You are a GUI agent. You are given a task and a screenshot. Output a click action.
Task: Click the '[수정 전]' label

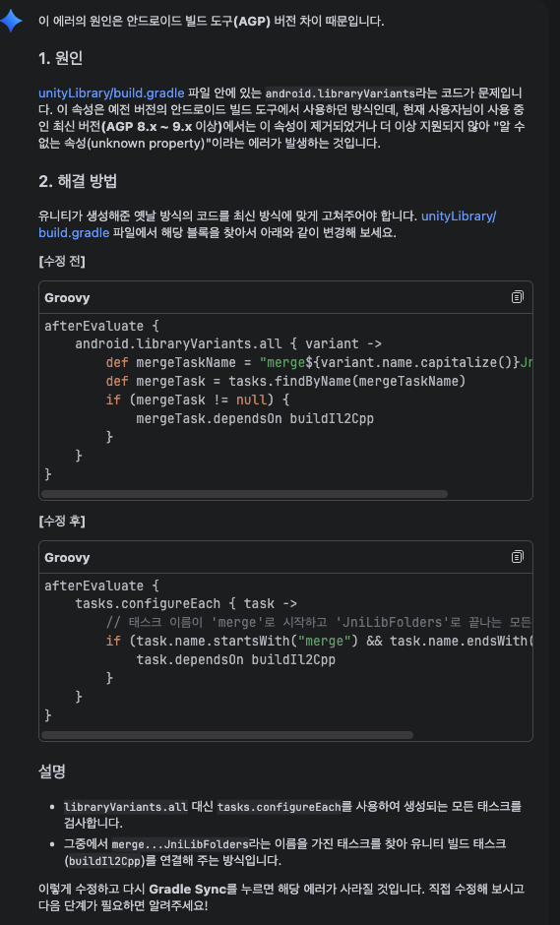61,261
